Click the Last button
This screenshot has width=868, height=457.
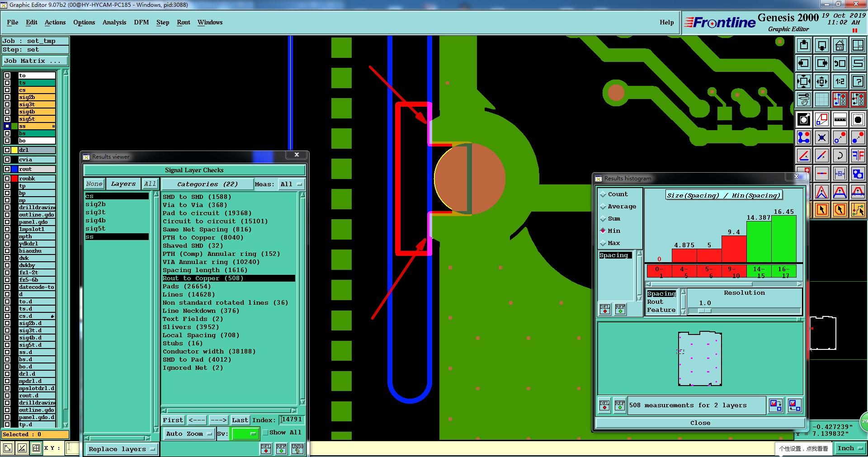pos(240,420)
